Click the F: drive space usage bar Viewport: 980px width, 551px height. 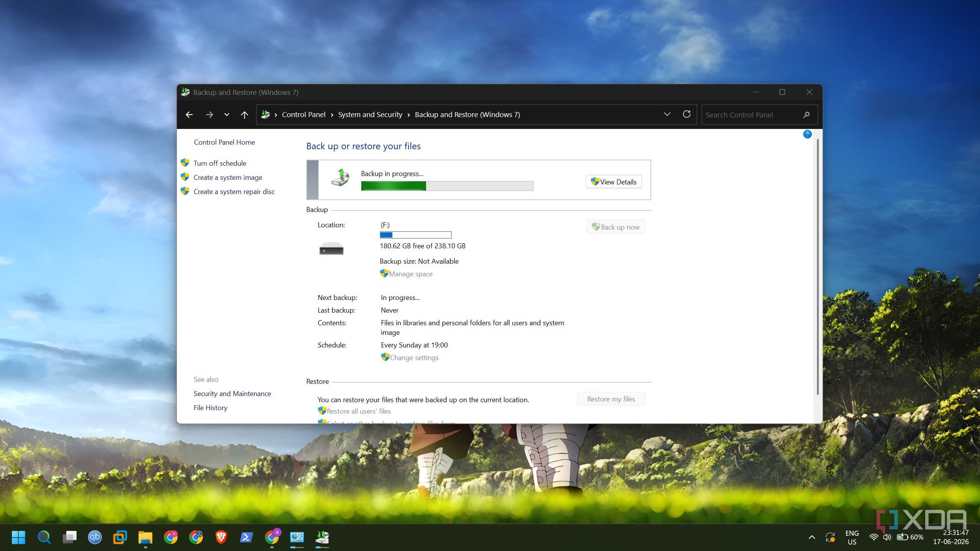[415, 235]
